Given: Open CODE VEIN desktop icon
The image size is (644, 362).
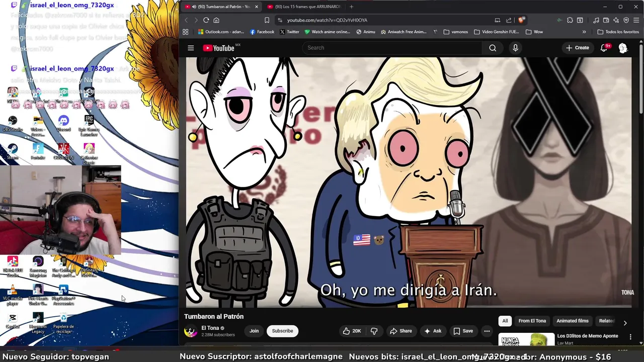Looking at the screenshot, I should [63, 151].
